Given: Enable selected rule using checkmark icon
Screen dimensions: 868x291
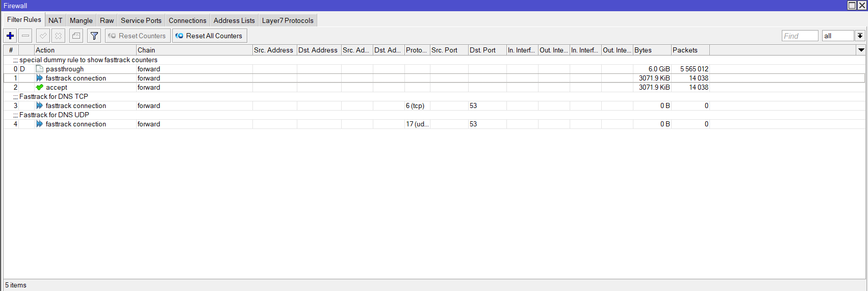Looking at the screenshot, I should (x=43, y=36).
